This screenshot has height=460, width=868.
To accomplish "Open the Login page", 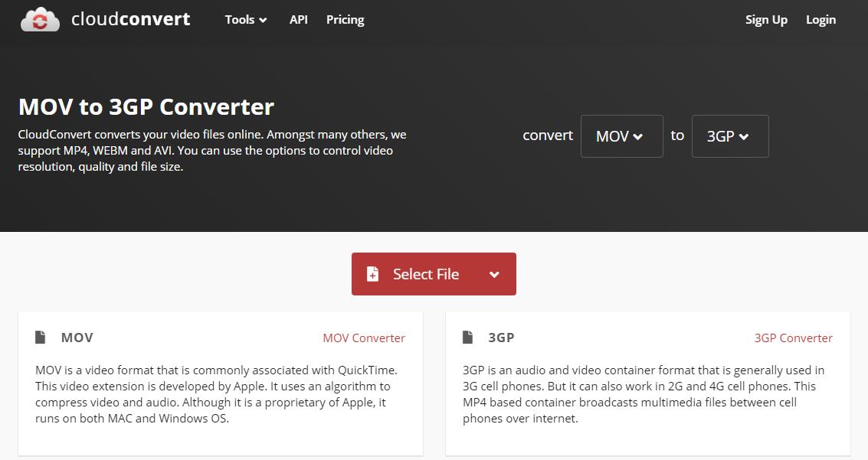I will [821, 20].
